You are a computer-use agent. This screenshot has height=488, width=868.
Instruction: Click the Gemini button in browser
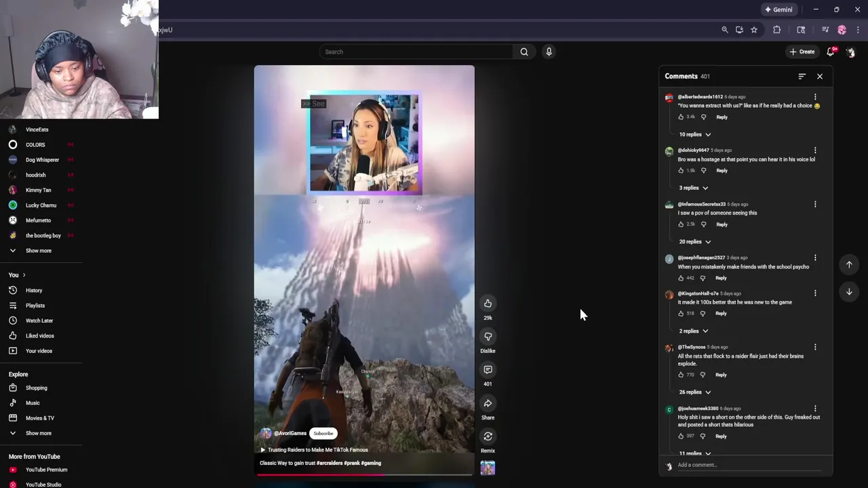(x=778, y=9)
